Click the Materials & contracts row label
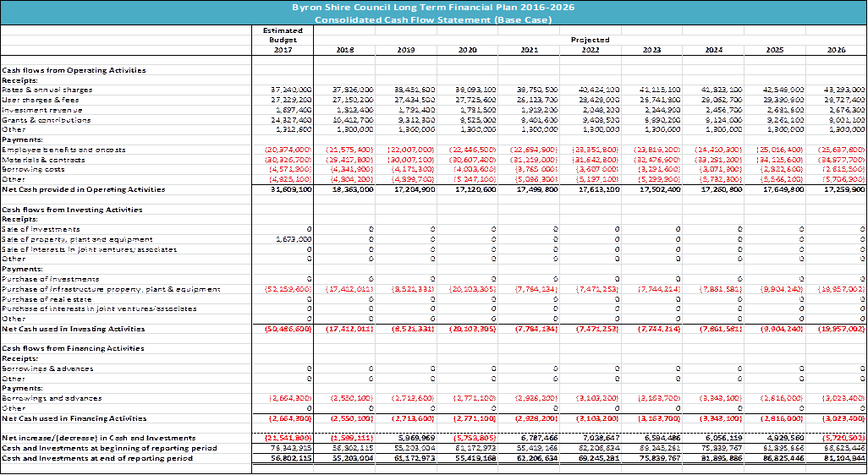This screenshot has width=868, height=475. pos(44,159)
